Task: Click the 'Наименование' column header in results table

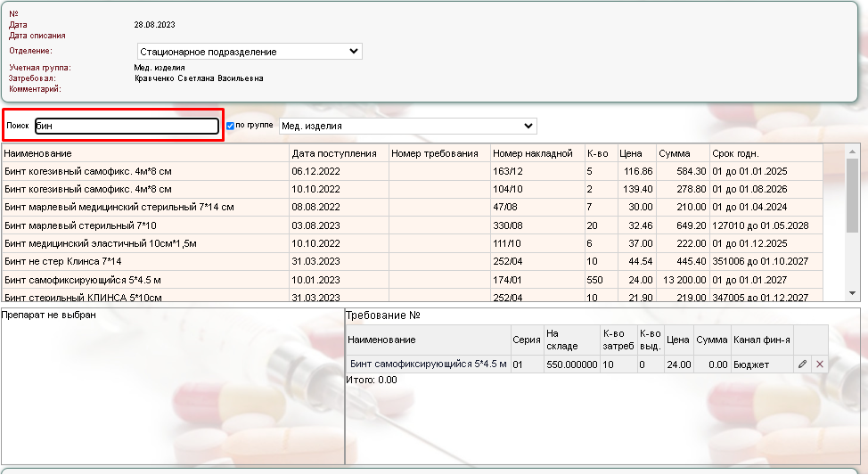Action: 37,153
